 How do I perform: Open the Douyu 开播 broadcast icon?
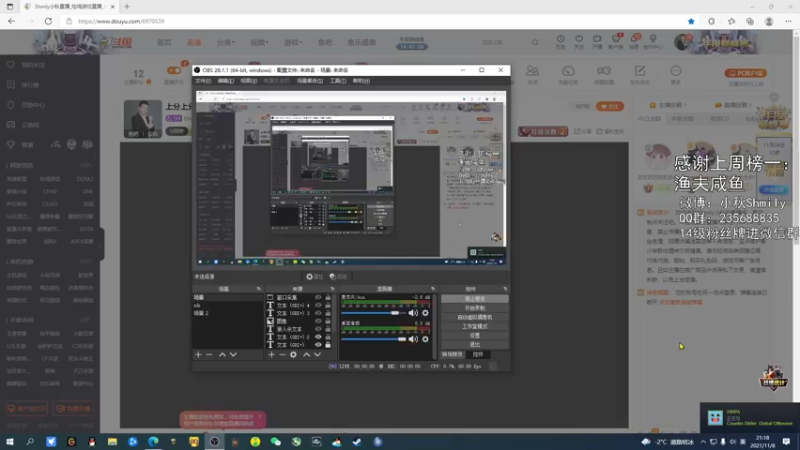597,42
